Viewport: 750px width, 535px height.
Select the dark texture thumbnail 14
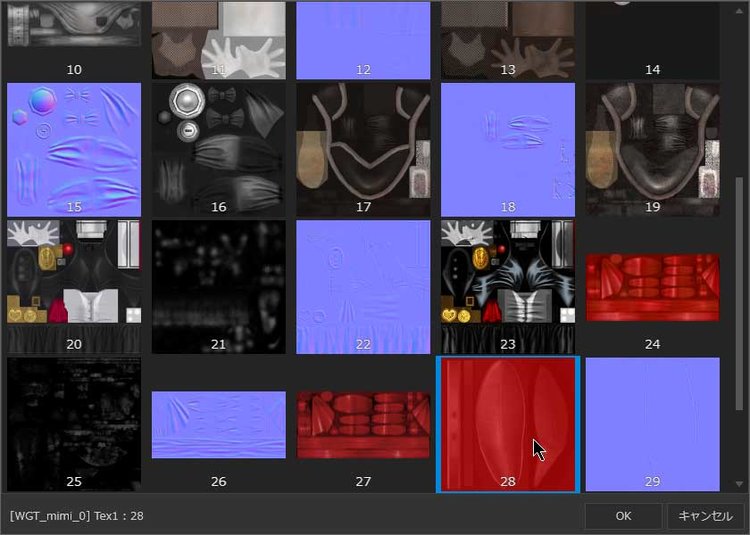pyautogui.click(x=652, y=40)
